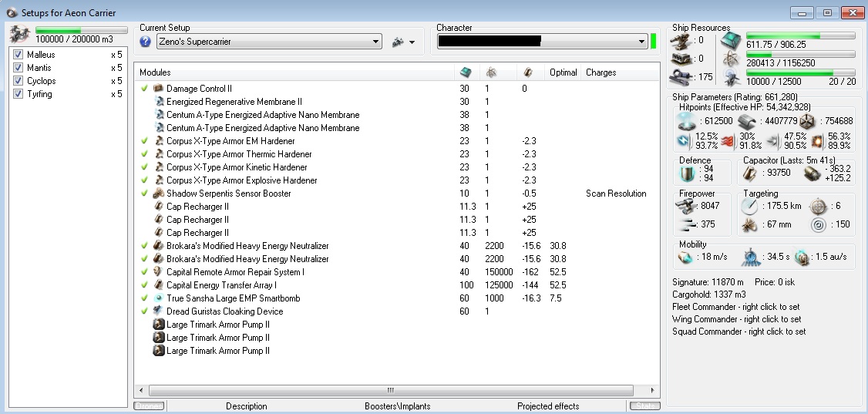Click the Firepower turret icon showing 8047

[x=686, y=206]
